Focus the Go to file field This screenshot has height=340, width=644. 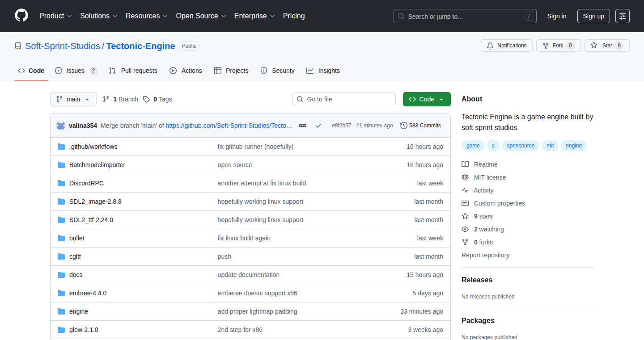click(344, 99)
